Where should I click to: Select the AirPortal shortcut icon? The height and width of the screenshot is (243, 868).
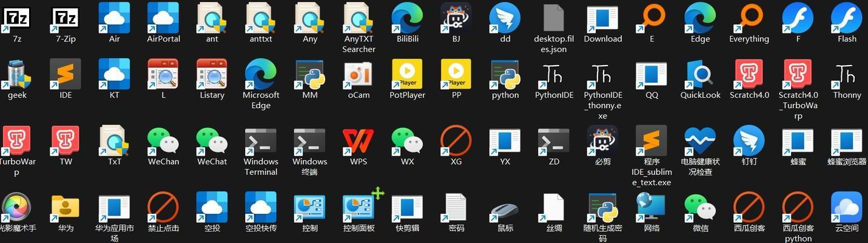click(x=163, y=18)
